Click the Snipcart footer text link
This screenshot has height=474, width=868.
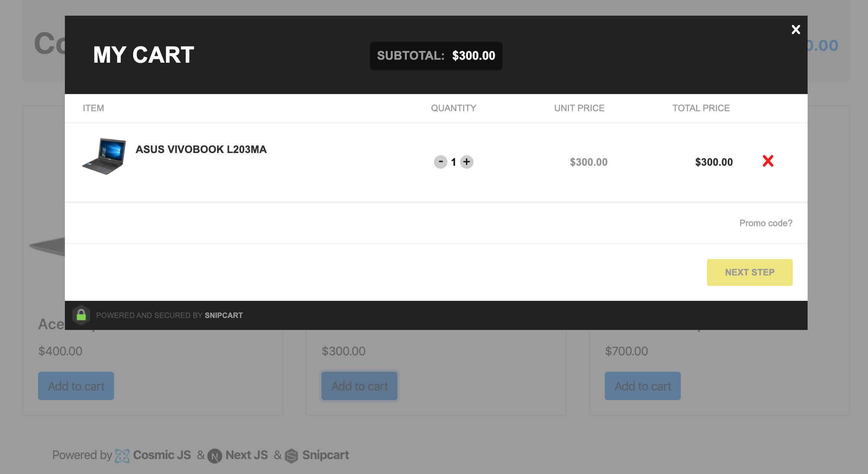point(325,455)
